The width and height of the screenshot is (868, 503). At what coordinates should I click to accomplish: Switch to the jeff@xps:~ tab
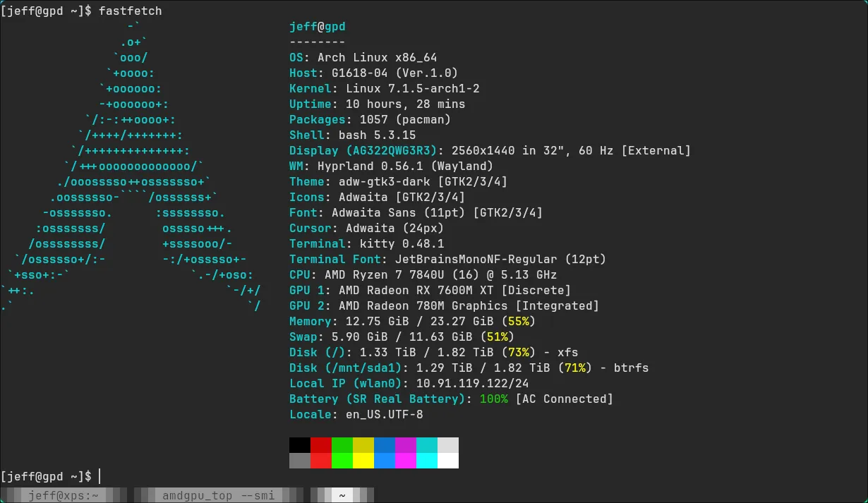point(63,495)
